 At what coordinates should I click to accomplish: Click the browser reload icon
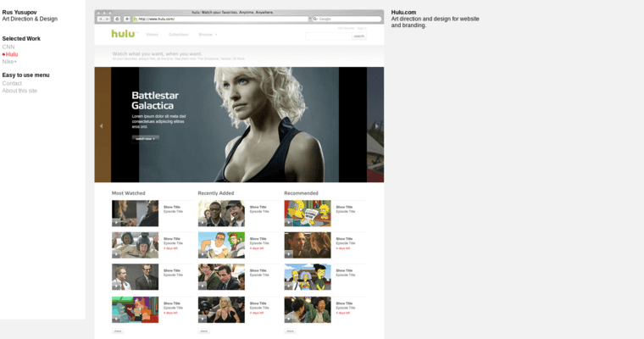click(117, 19)
